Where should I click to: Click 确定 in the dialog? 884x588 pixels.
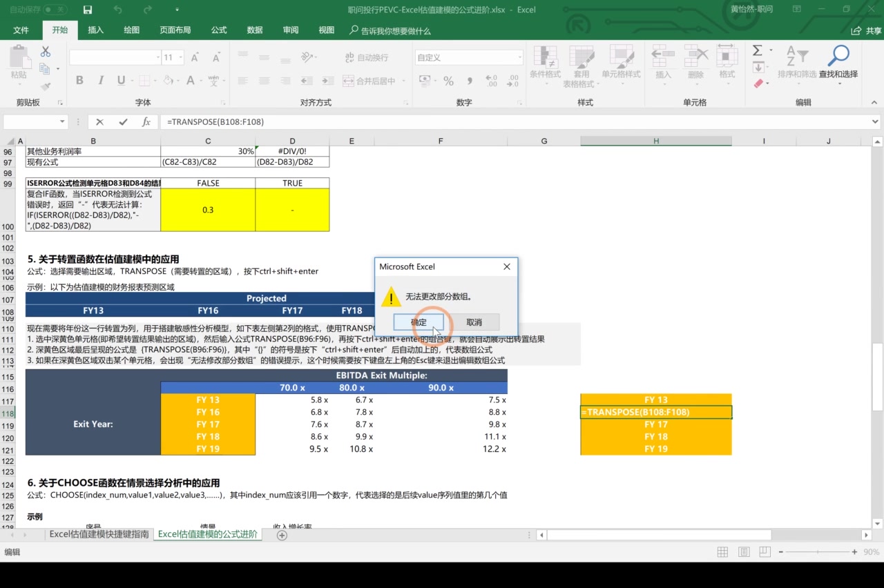[419, 322]
